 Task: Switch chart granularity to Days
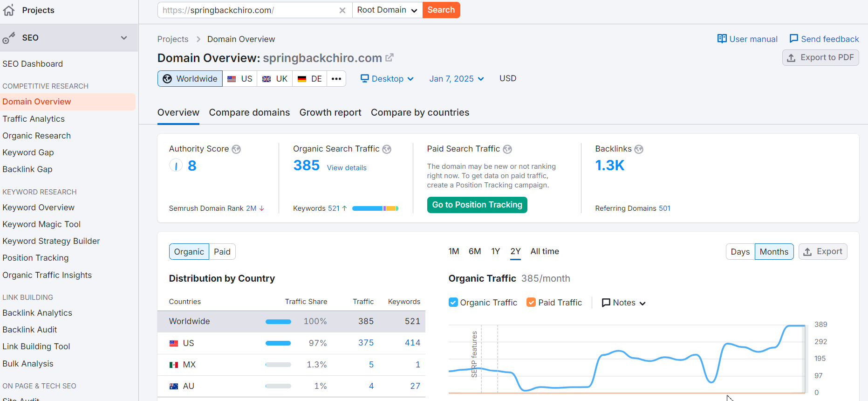pos(740,252)
